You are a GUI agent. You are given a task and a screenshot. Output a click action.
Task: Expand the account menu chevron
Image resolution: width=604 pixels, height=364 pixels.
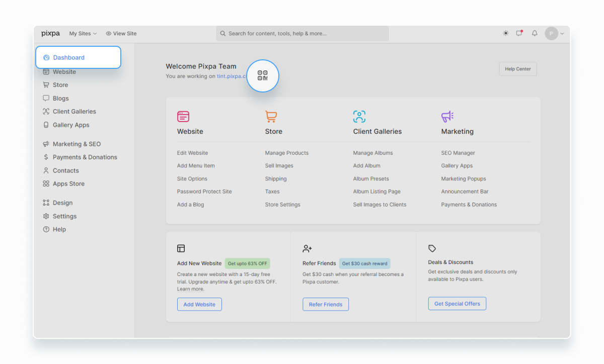(x=562, y=34)
